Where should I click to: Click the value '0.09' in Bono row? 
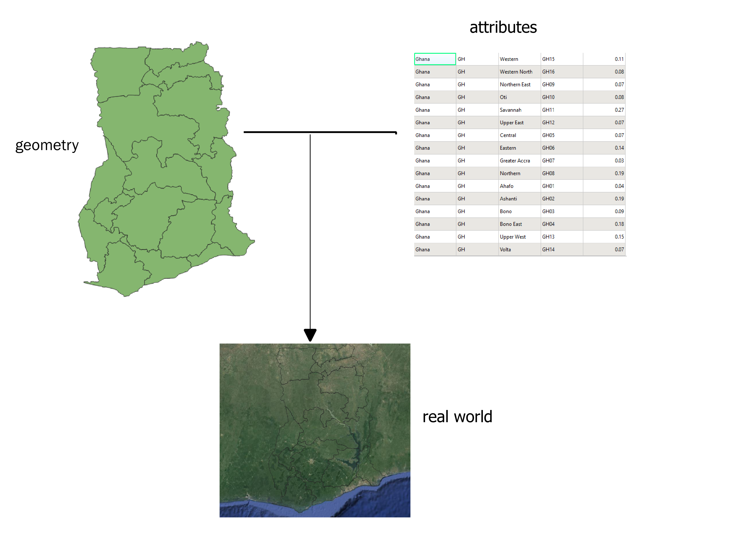pyautogui.click(x=604, y=211)
